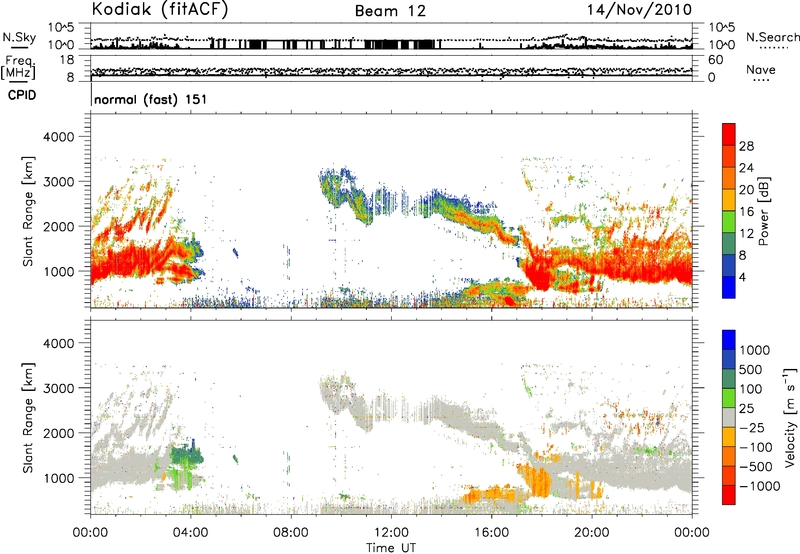Click the '100' Velocity colorbar label
This screenshot has height=554, width=800.
point(751,389)
